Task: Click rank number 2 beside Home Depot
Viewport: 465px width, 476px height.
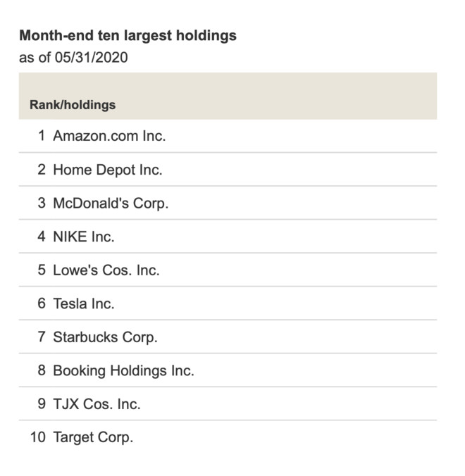Action: [x=42, y=170]
